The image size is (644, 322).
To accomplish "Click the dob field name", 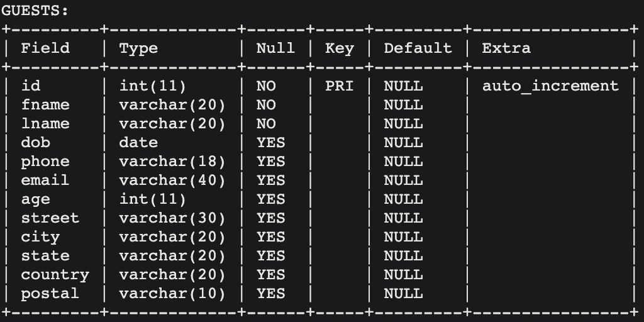I will [35, 143].
